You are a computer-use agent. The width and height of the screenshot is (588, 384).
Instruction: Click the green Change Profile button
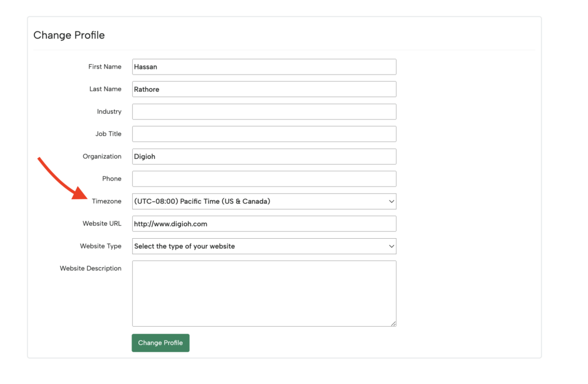pos(161,343)
